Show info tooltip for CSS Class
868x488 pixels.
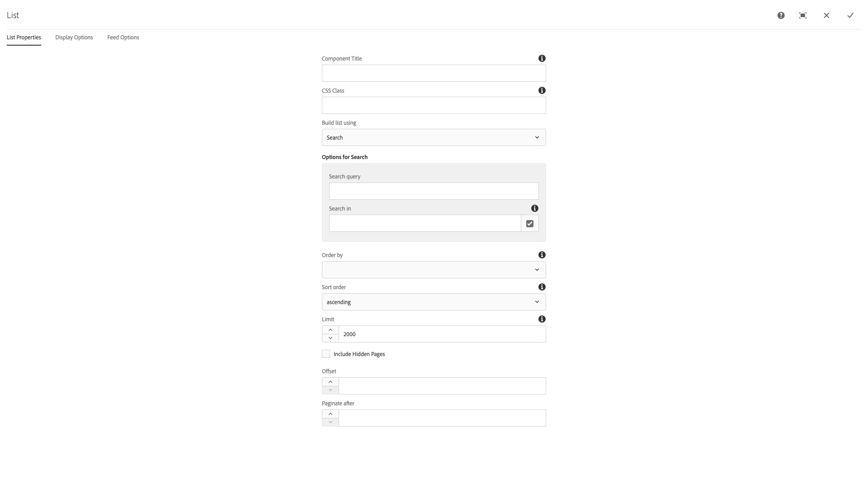tap(542, 90)
